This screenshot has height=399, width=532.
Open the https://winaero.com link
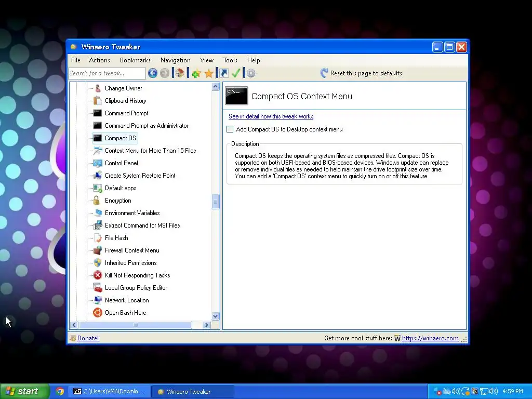pos(430,338)
